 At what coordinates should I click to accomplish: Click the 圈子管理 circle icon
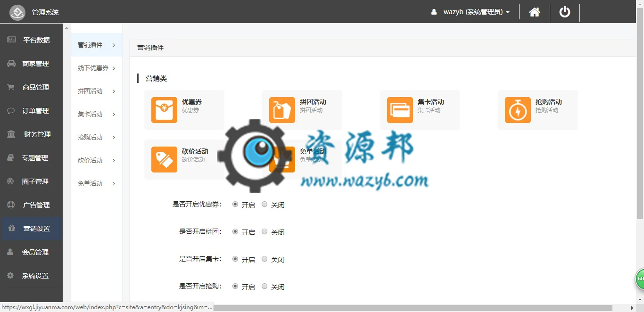pyautogui.click(x=10, y=181)
